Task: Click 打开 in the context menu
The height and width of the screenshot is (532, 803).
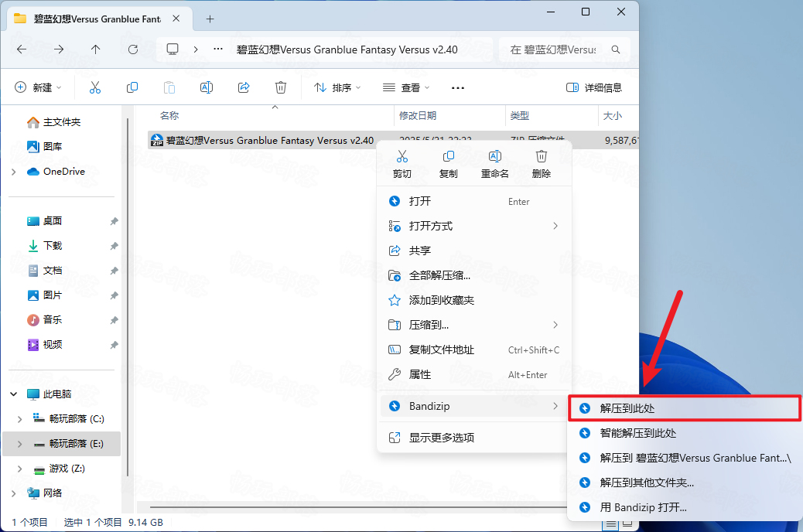Action: pos(474,201)
